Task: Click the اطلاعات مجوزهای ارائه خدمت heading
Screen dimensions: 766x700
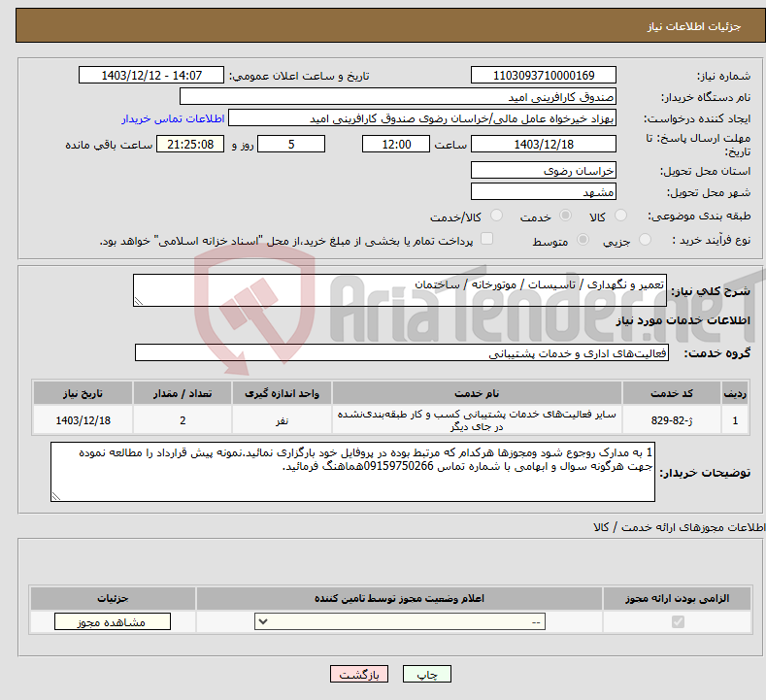Action: [x=679, y=527]
